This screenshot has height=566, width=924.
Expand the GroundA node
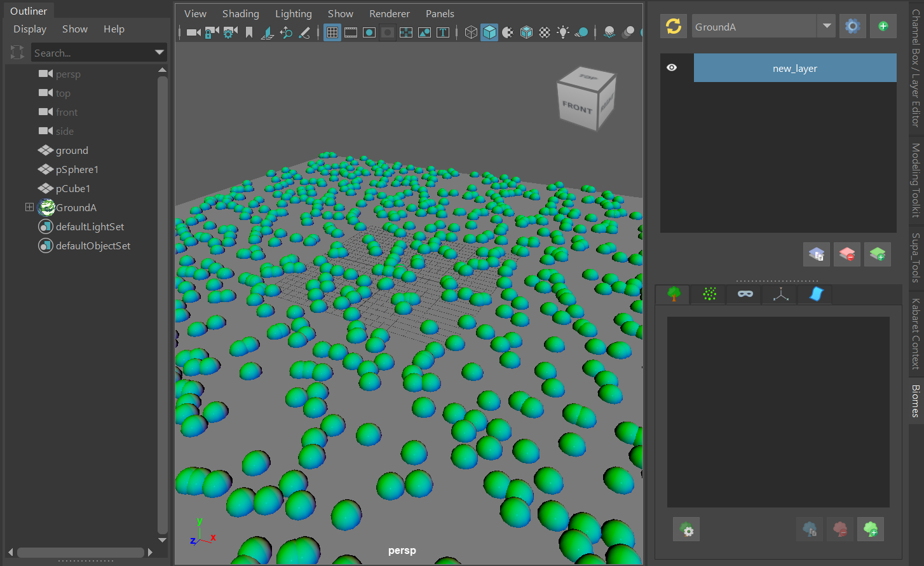29,207
